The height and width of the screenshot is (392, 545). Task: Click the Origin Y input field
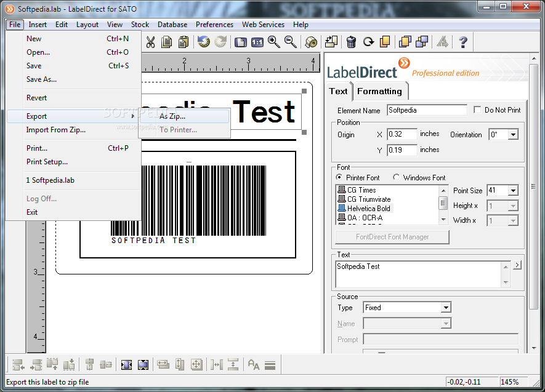coord(402,150)
